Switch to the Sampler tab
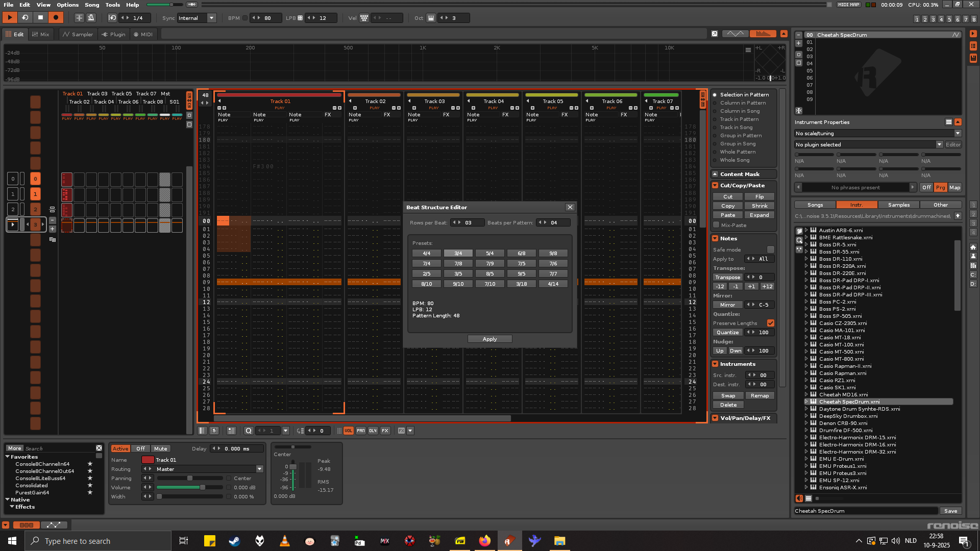This screenshot has height=551, width=980. click(78, 34)
